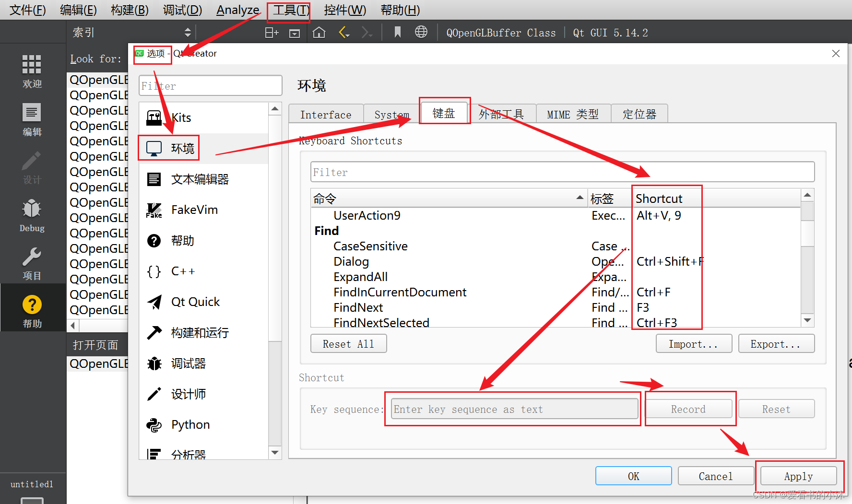Click the Keyboard Shortcuts Filter field
852x504 pixels.
click(x=562, y=172)
